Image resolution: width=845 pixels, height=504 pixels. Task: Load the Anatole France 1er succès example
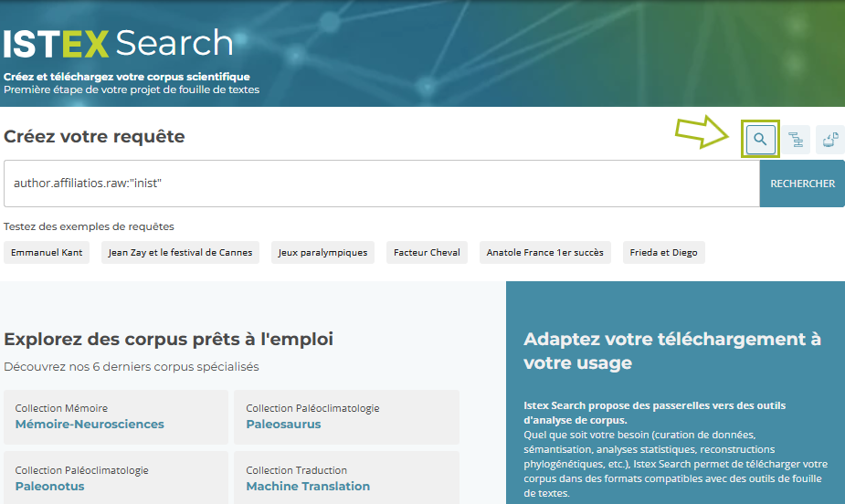click(x=544, y=253)
